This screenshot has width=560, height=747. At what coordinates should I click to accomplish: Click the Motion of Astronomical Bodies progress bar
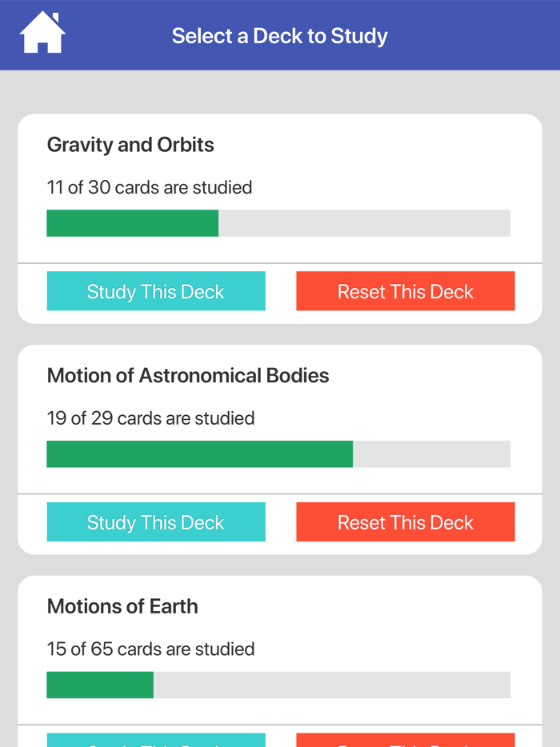[278, 453]
